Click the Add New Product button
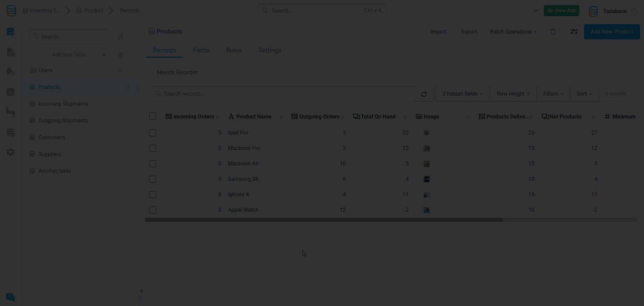Screen dimensions: 644x306 [x=611, y=32]
